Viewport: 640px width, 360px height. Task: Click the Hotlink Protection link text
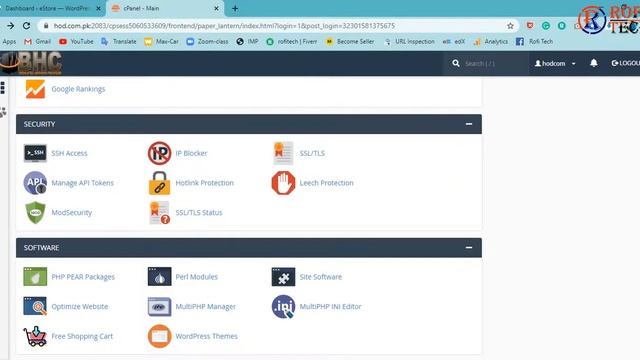point(204,183)
